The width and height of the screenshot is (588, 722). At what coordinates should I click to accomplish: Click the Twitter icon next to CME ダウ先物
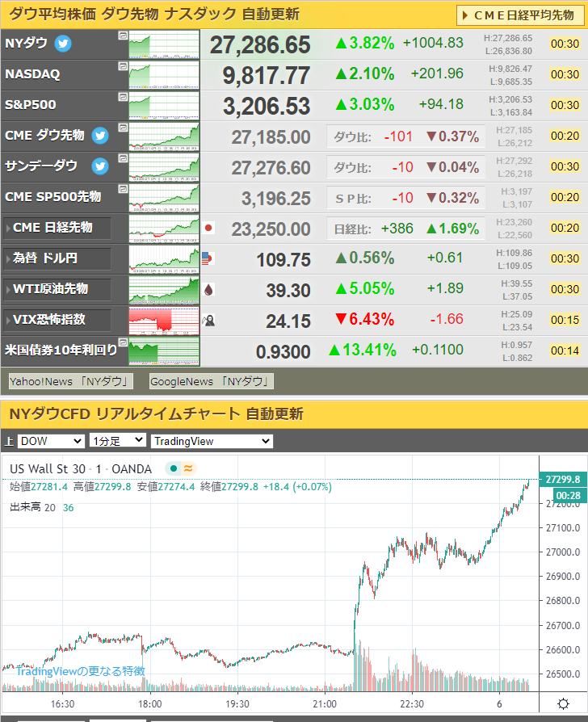click(100, 136)
